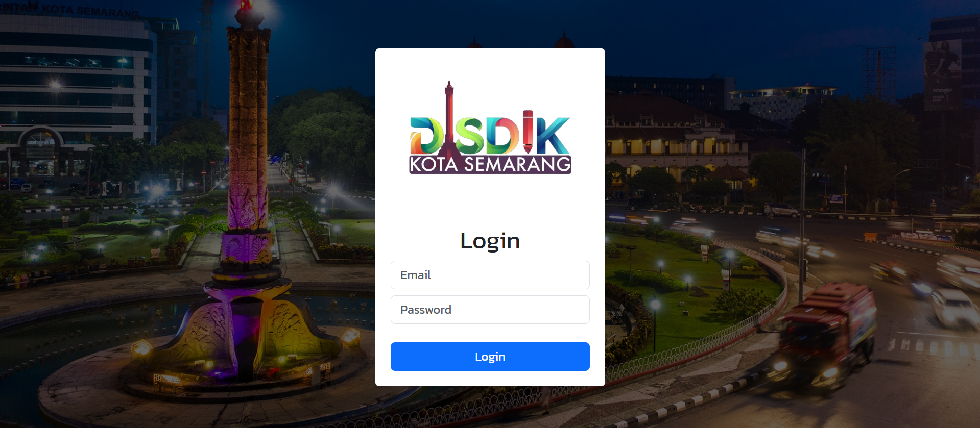Click the orange second D in logo
The image size is (980, 428).
pyautogui.click(x=503, y=136)
